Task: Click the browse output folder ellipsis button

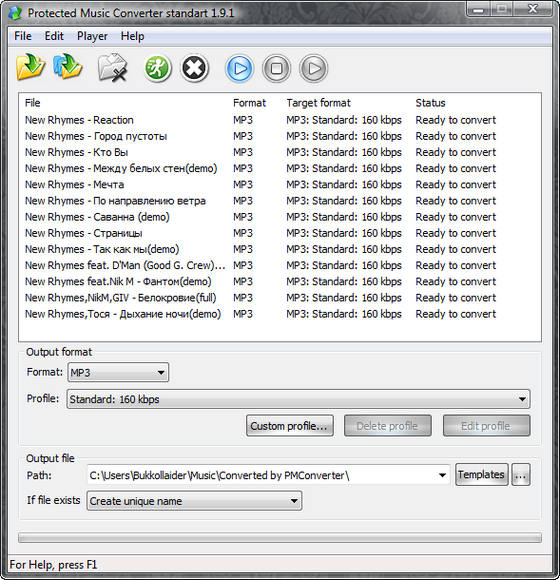Action: [x=521, y=475]
